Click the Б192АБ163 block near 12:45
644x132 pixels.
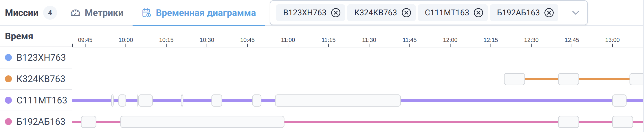pos(568,122)
